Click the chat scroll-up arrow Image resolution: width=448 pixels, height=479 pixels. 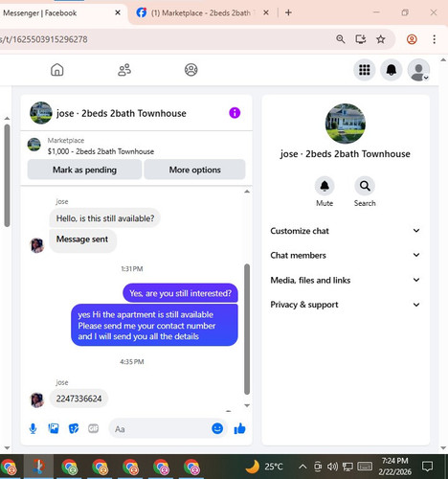(x=247, y=192)
